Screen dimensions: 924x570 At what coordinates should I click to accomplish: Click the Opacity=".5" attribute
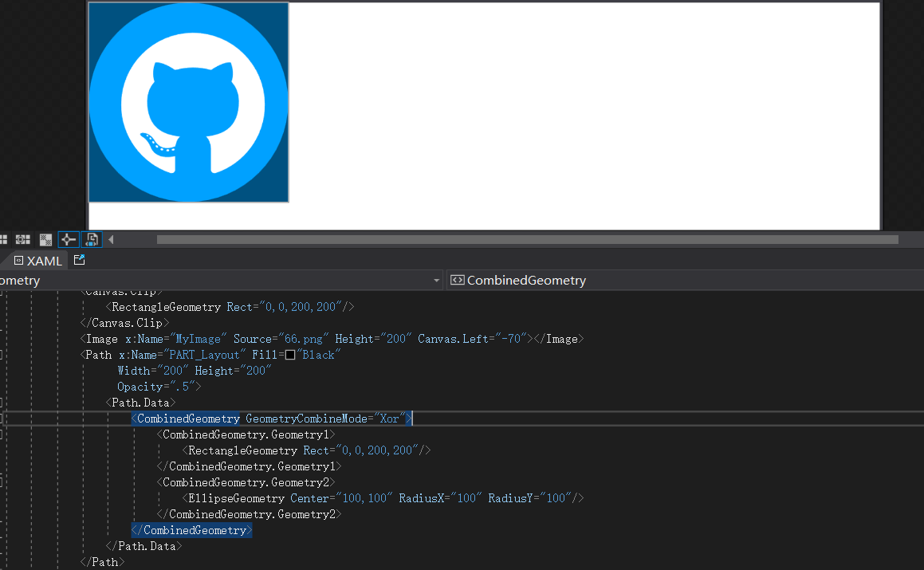(x=156, y=387)
